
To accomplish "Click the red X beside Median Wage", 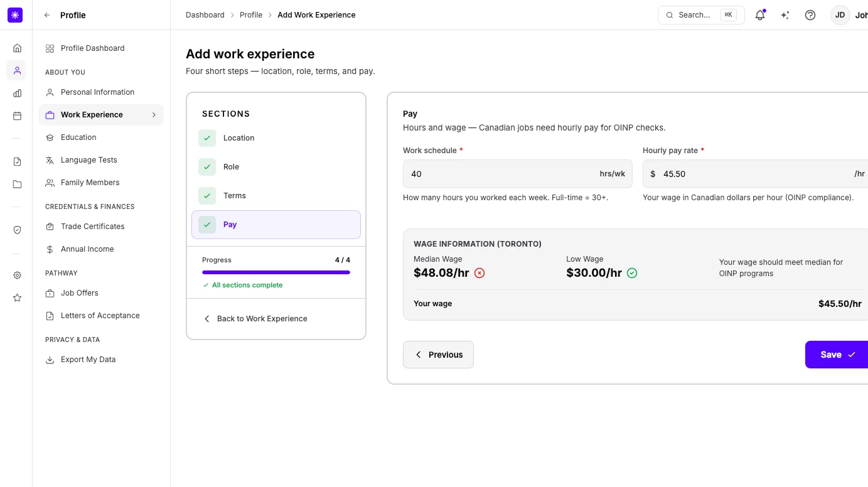I will [x=480, y=273].
